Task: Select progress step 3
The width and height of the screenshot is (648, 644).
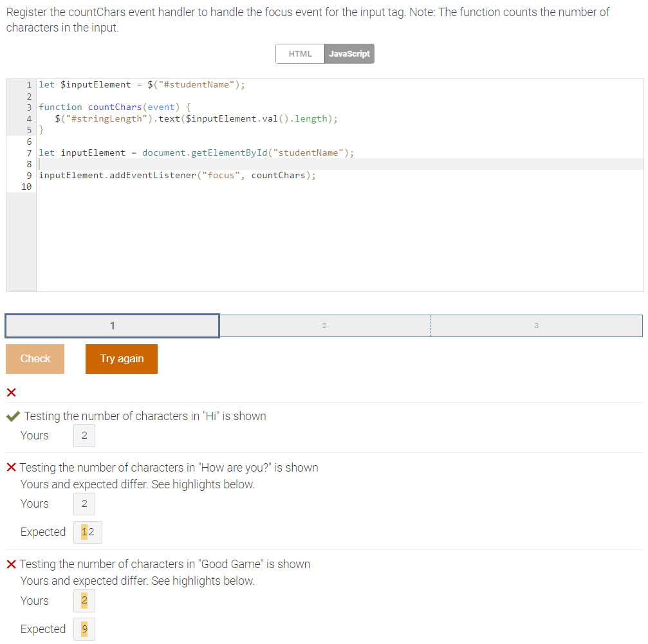Action: pos(537,326)
